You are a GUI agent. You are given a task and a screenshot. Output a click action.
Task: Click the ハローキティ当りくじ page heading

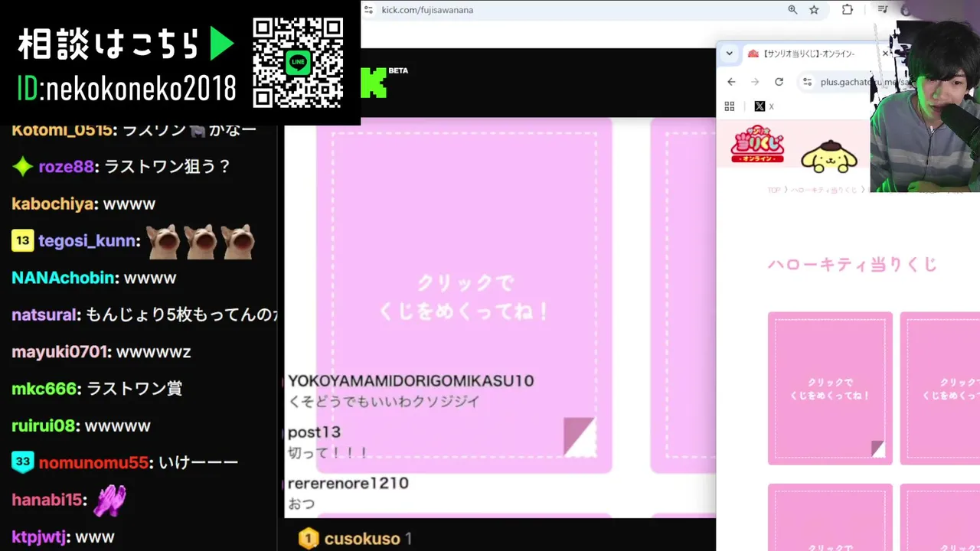(852, 265)
